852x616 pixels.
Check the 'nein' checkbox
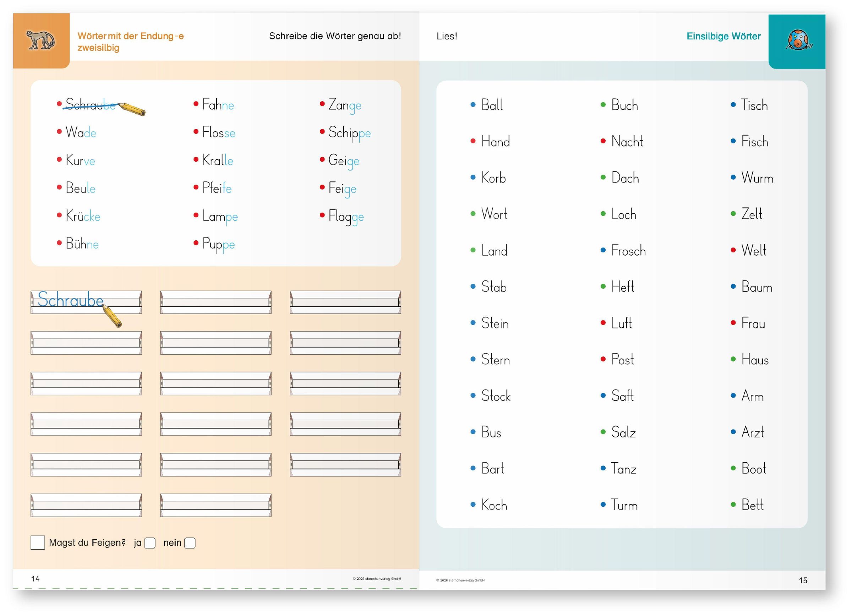[190, 543]
